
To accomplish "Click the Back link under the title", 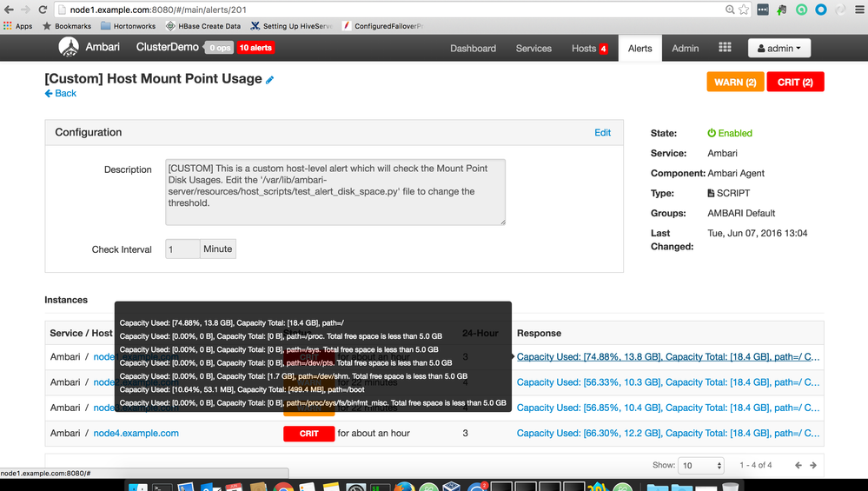I will tap(61, 93).
